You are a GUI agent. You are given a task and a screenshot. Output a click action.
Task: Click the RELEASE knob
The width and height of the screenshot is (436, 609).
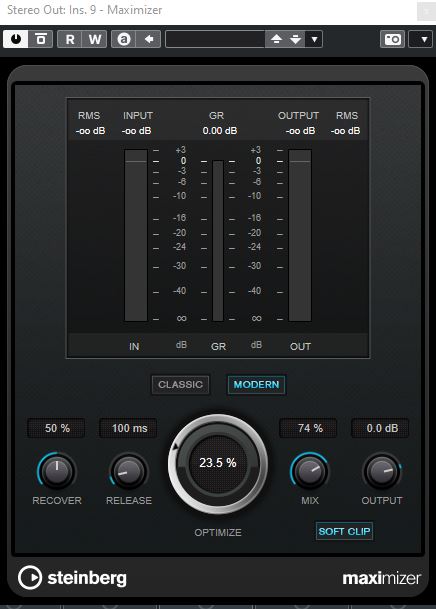pos(129,472)
